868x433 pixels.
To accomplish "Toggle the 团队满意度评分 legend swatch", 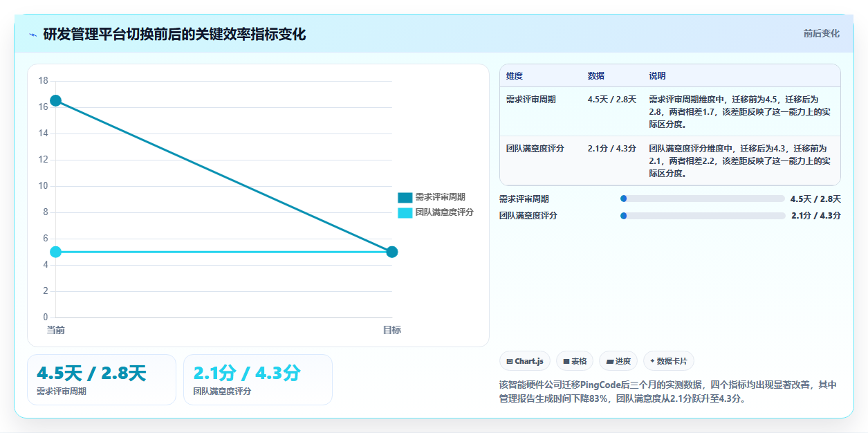I will click(x=405, y=212).
